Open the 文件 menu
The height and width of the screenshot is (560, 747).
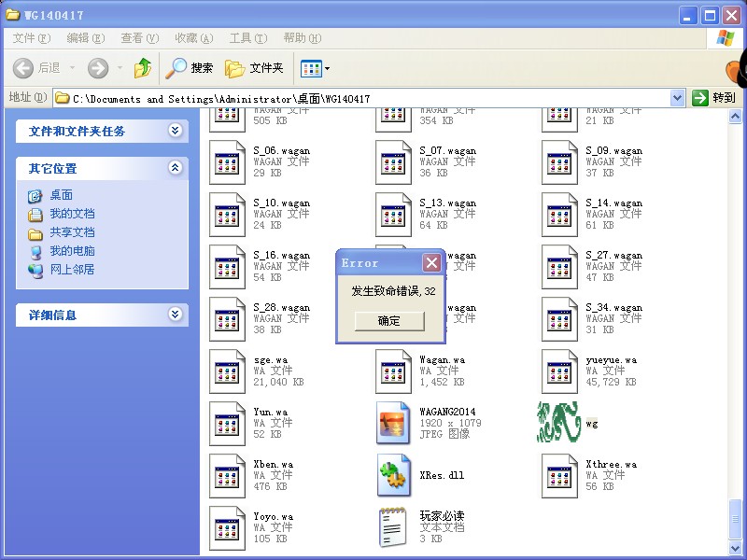31,38
